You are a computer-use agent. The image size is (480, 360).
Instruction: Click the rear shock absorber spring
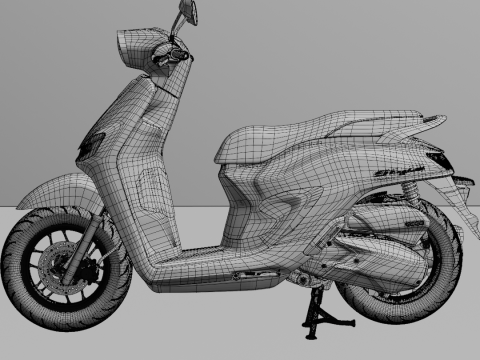(x=410, y=192)
